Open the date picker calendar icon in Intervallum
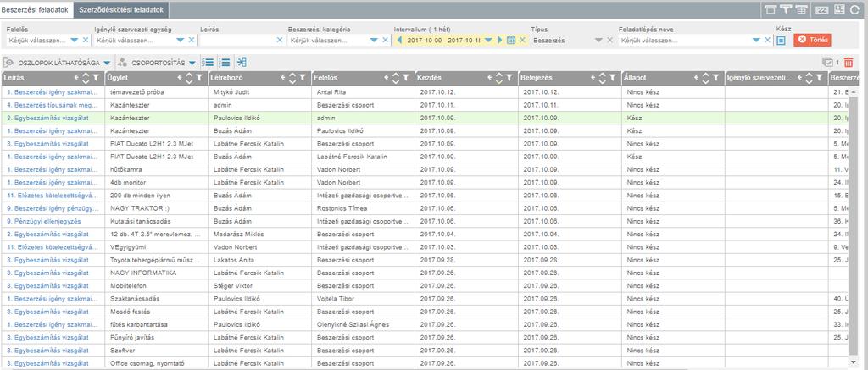 click(x=511, y=41)
